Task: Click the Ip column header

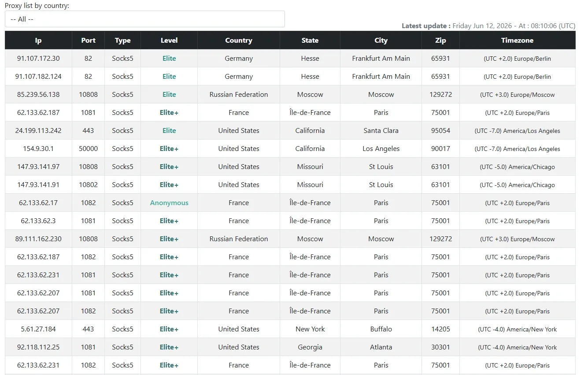Action: 38,40
